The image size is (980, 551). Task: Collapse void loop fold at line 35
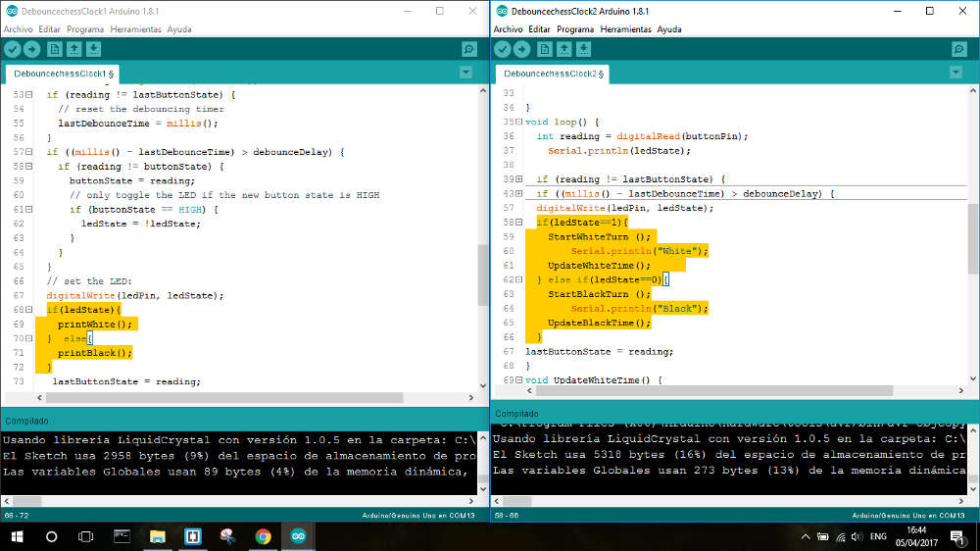[x=518, y=122]
